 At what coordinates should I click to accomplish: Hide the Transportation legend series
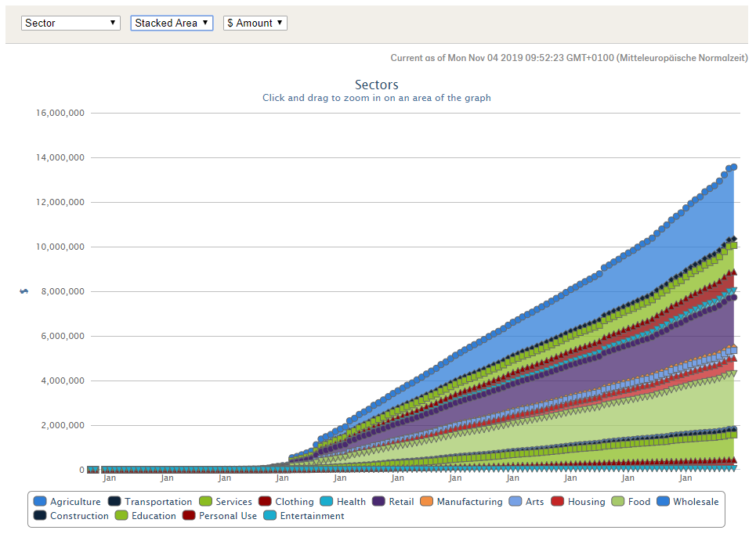coord(157,502)
